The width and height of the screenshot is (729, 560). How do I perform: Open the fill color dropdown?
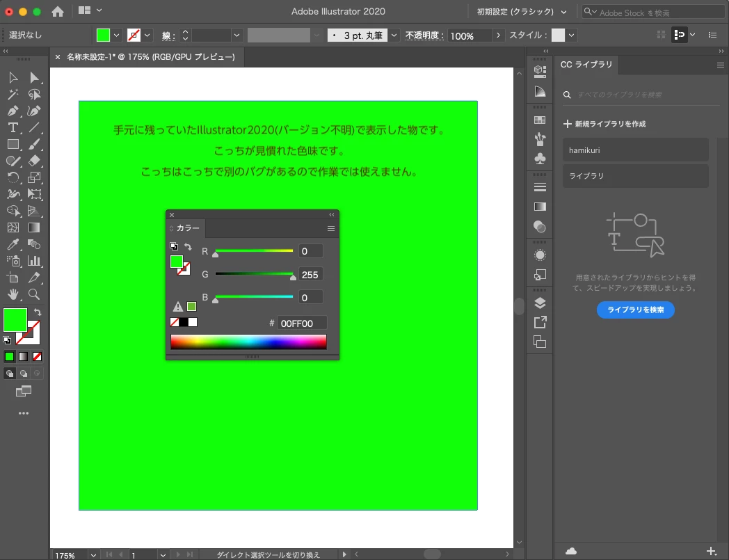point(117,35)
